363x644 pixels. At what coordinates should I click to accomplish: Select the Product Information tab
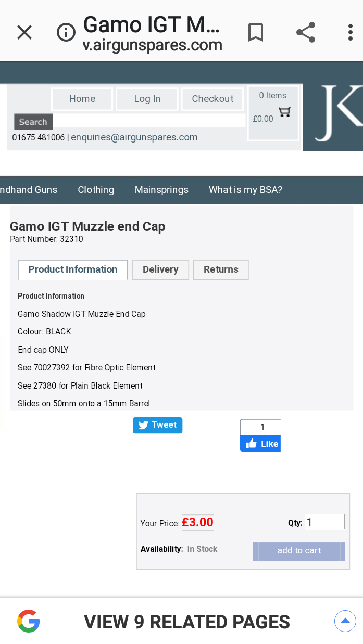coord(73,269)
